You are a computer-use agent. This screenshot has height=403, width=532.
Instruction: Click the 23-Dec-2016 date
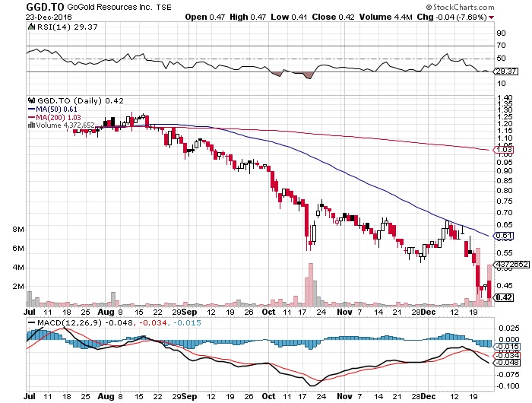[49, 17]
